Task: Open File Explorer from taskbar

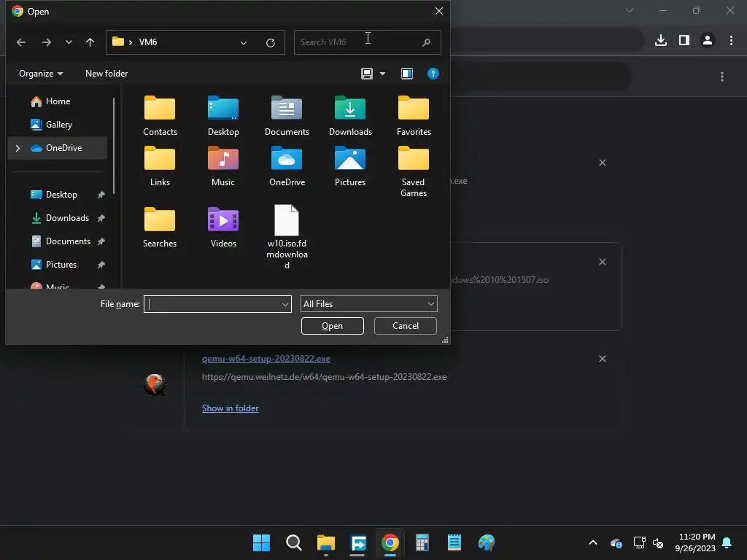Action: 326,542
